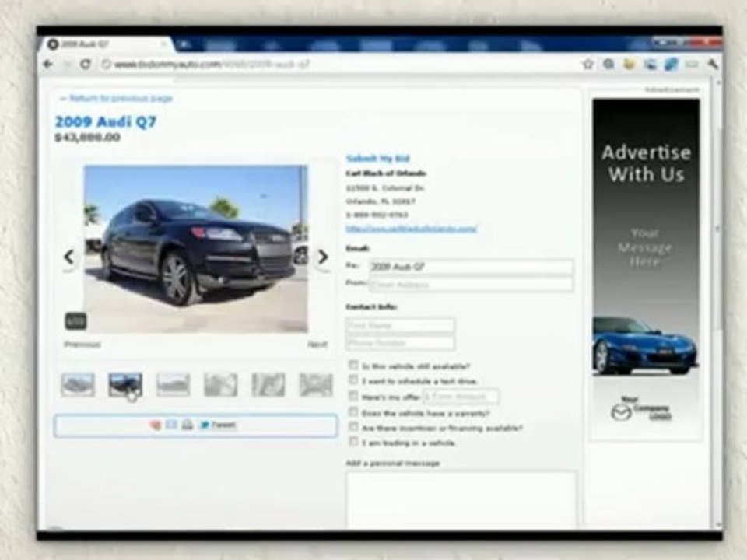Show next photo with right arrow
The height and width of the screenshot is (560, 747).
coord(323,257)
